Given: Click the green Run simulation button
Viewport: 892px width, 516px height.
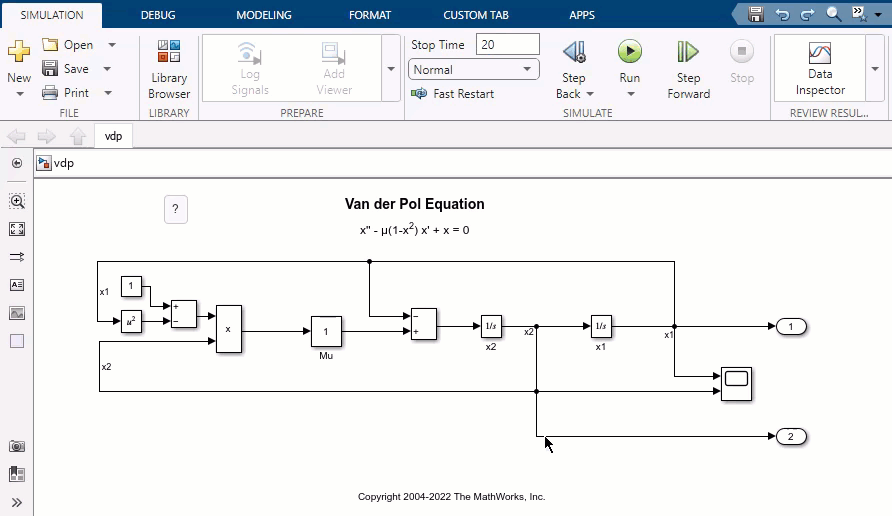Looking at the screenshot, I should (x=629, y=52).
